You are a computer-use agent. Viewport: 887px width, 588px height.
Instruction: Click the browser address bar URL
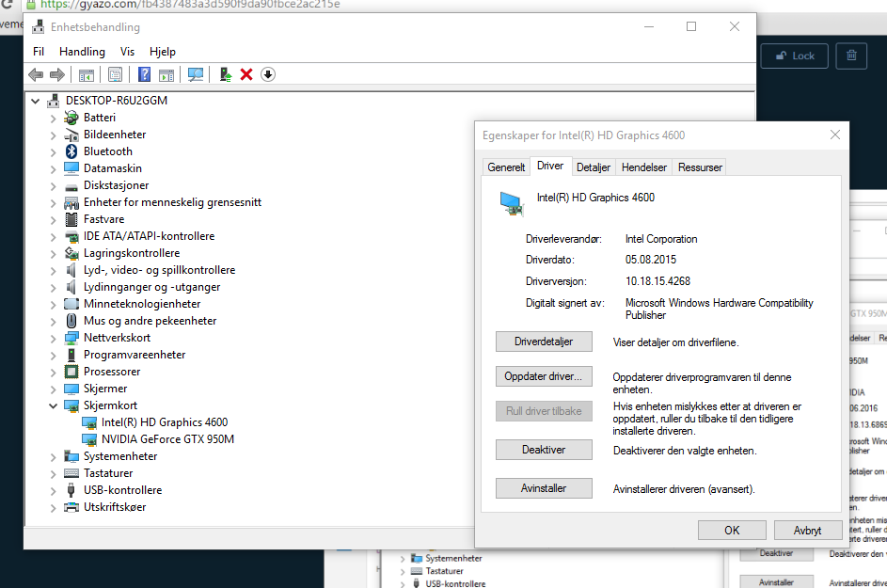[190, 5]
